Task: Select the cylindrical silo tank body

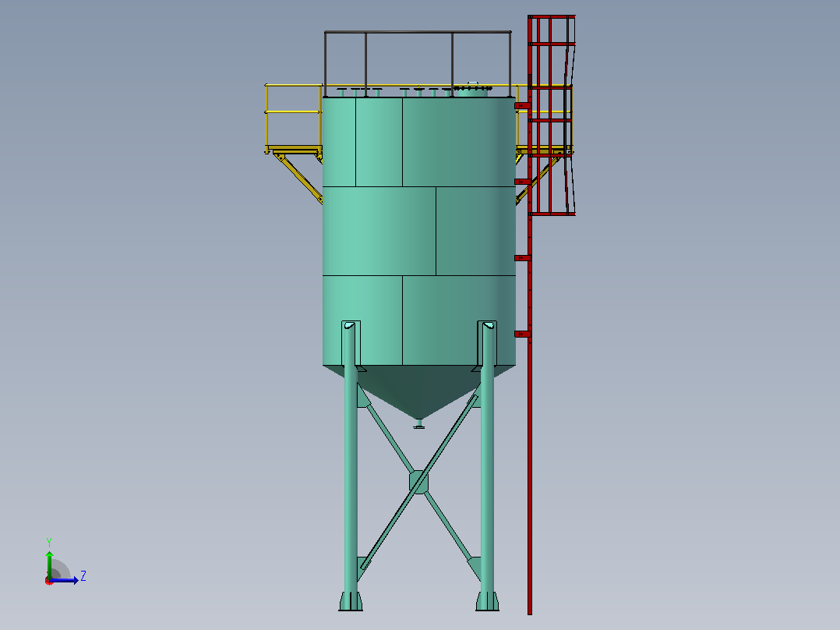Action: tap(419, 231)
